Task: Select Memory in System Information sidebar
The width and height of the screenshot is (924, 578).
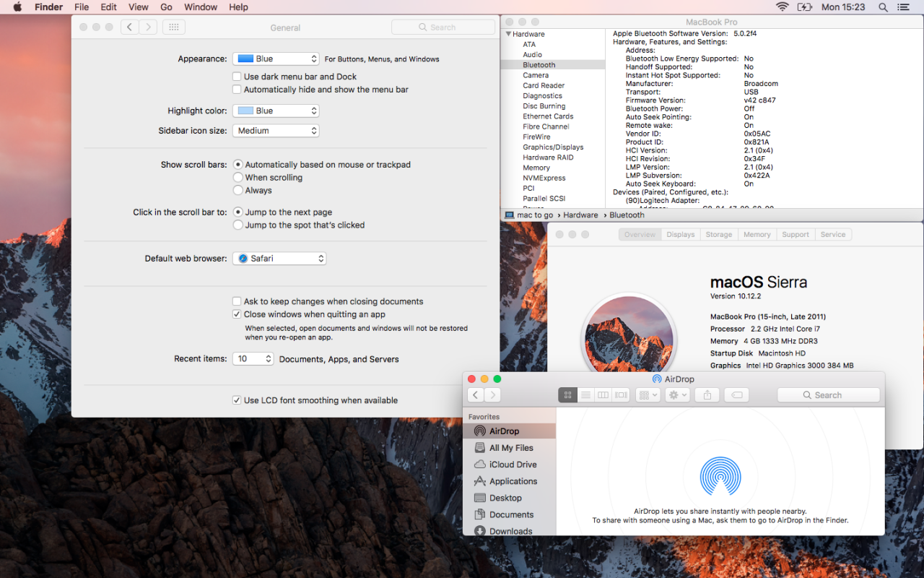Action: [x=536, y=168]
